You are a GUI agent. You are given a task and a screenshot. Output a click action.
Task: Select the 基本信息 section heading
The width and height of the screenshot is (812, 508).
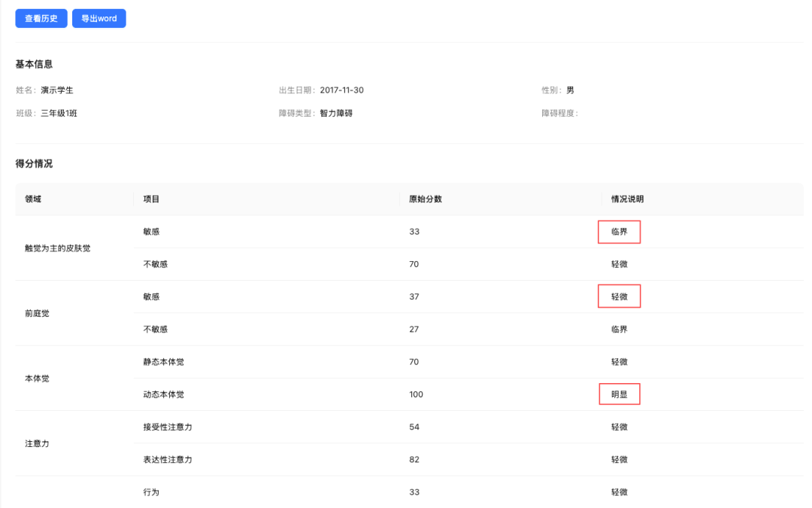pos(34,64)
